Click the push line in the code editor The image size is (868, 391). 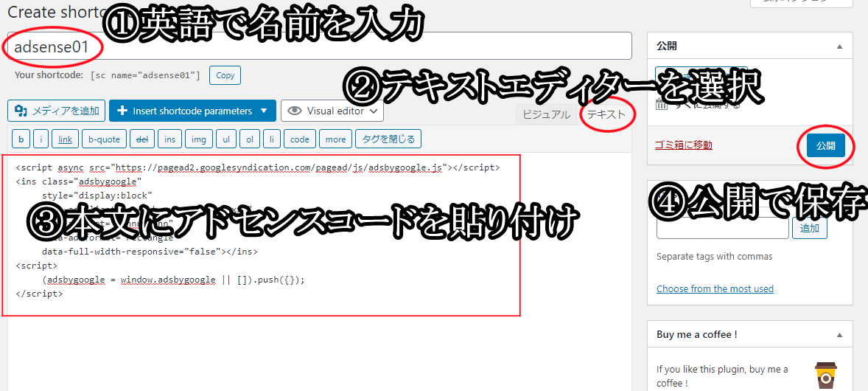173,280
